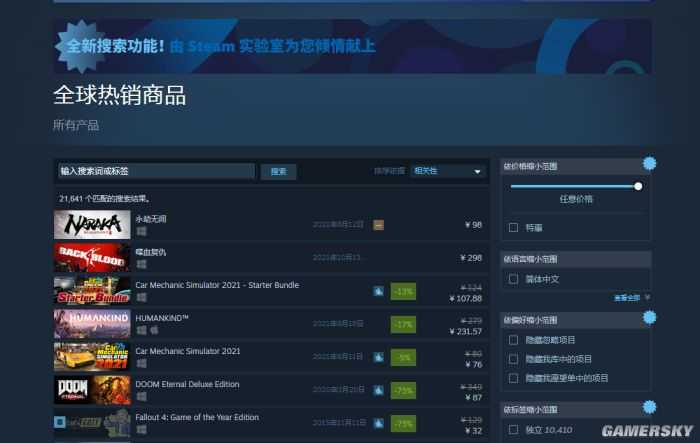Click the ¥ 107.88 discounted price
Image resolution: width=700 pixels, height=443 pixels.
tap(466, 298)
